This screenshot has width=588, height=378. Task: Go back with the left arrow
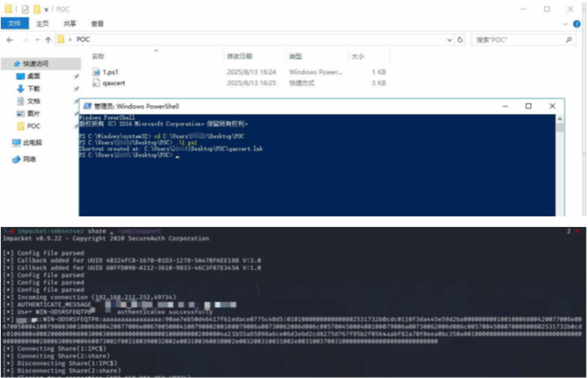10,40
